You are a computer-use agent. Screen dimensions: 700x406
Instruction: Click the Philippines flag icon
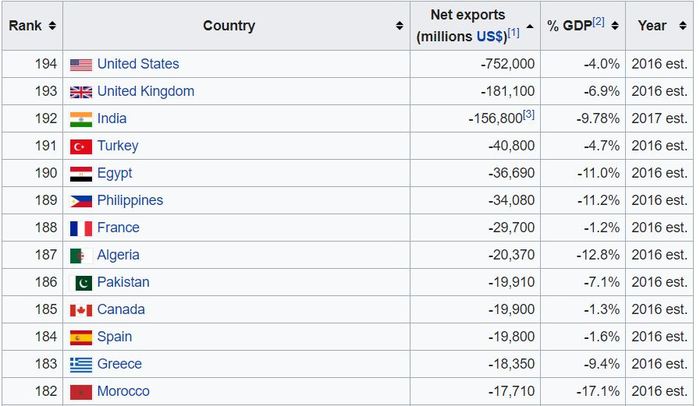(81, 201)
